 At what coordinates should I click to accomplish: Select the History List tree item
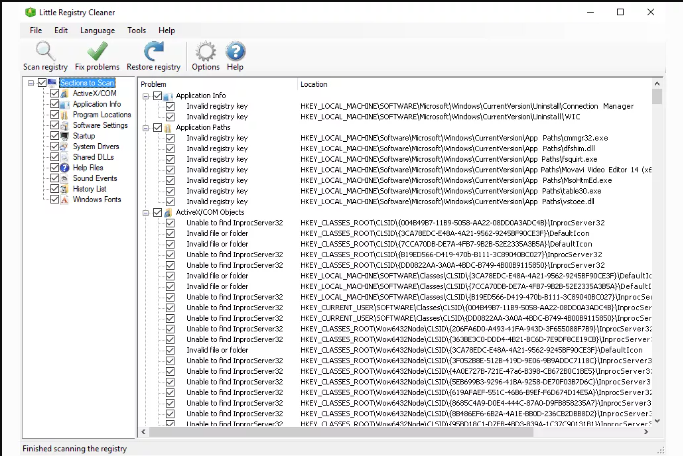click(x=90, y=189)
